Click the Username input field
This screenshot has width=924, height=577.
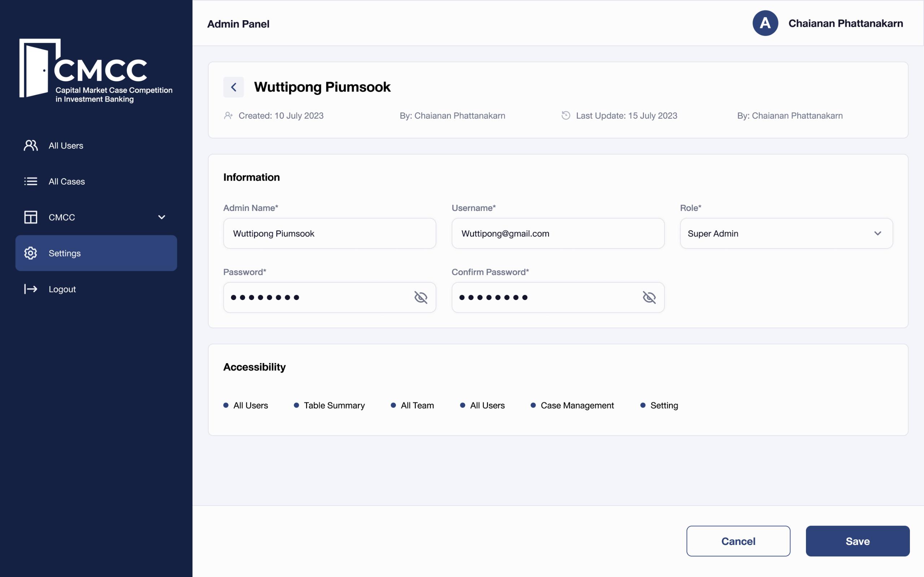pos(557,233)
